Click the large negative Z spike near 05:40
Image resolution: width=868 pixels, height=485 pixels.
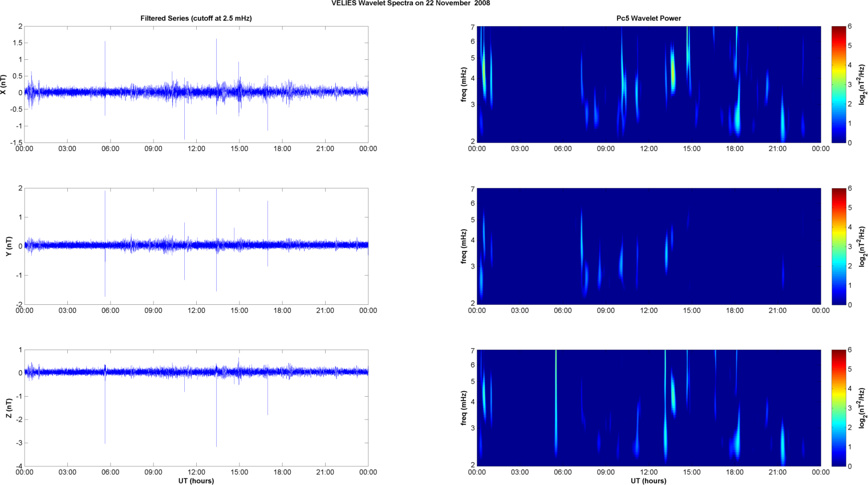click(x=105, y=407)
